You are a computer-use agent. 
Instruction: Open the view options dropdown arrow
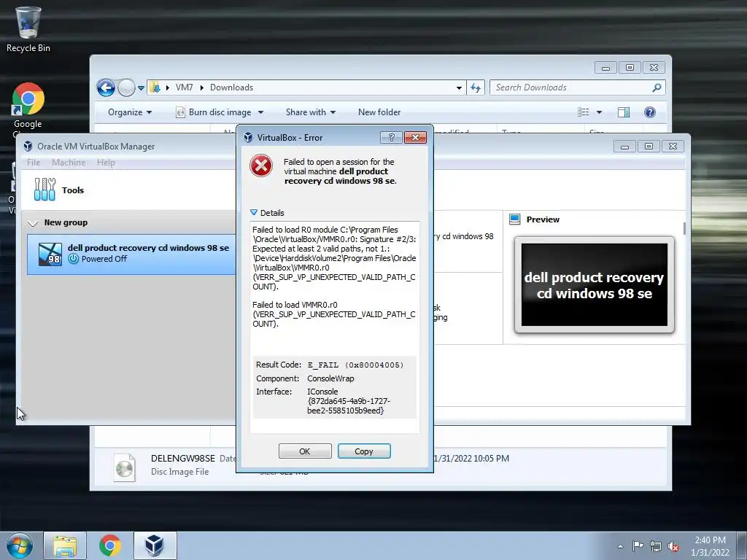pyautogui.click(x=600, y=112)
